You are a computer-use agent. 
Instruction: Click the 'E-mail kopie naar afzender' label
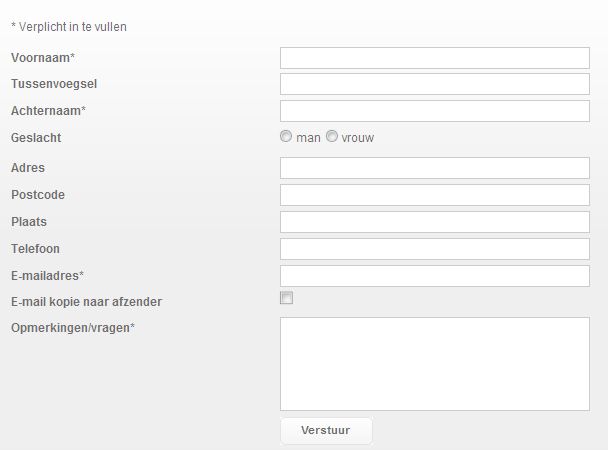click(x=86, y=302)
